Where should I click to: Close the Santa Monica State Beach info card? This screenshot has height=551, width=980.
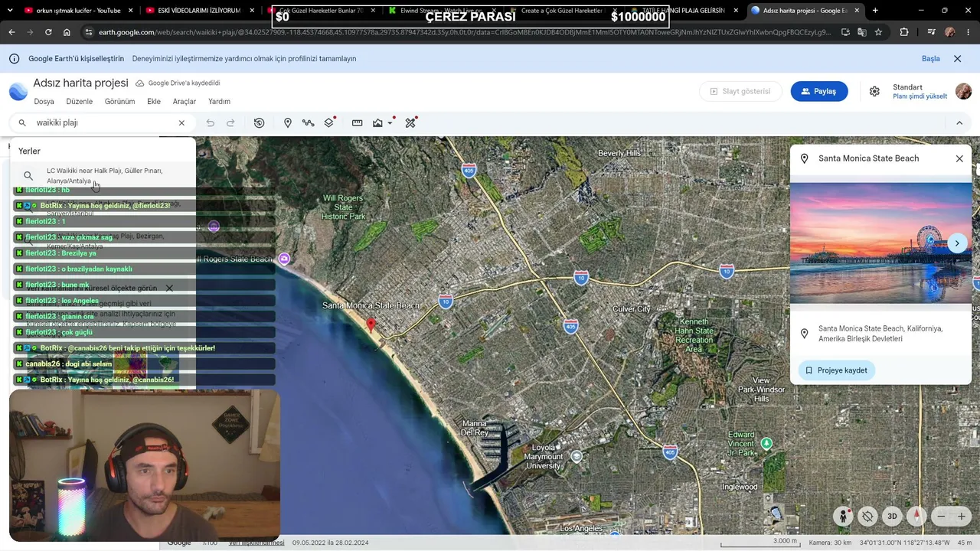coord(959,158)
